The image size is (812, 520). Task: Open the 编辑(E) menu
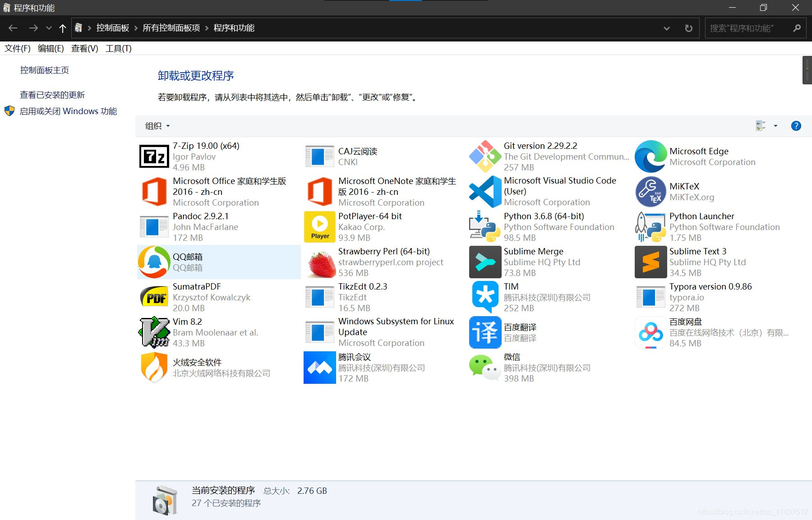(51, 48)
